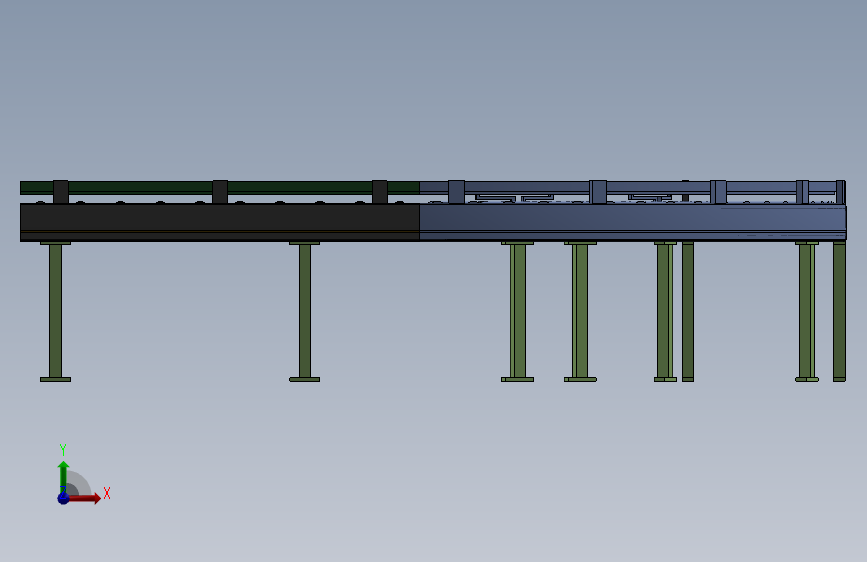
Task: Select the leftmost black guide rail bracket
Action: pos(61,192)
